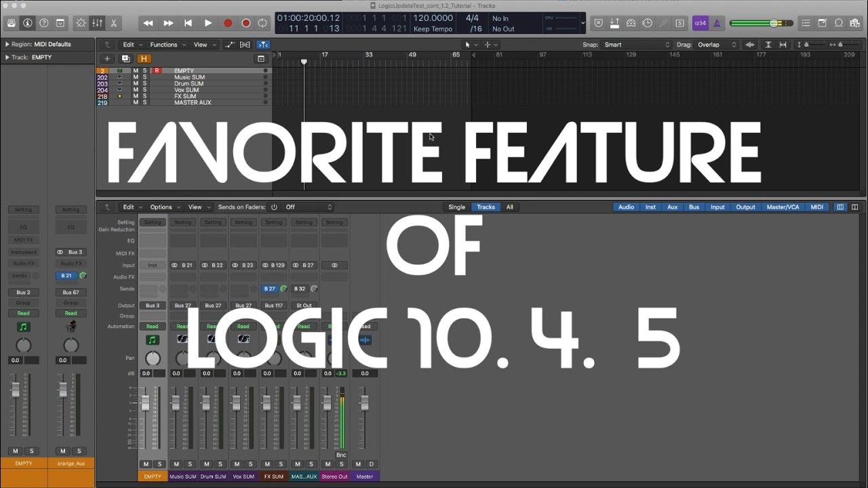
Task: Start playback with Play button
Action: [208, 23]
